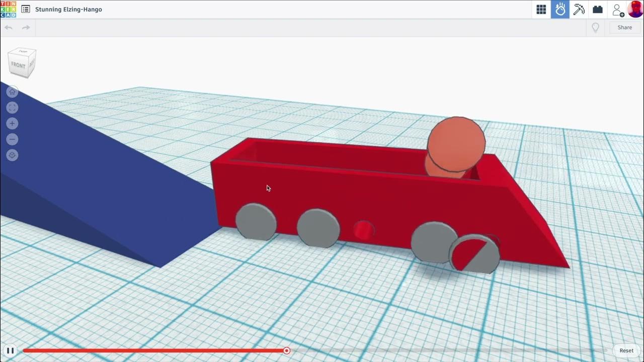644x362 pixels.
Task: Zoom out with minus button
Action: click(13, 139)
